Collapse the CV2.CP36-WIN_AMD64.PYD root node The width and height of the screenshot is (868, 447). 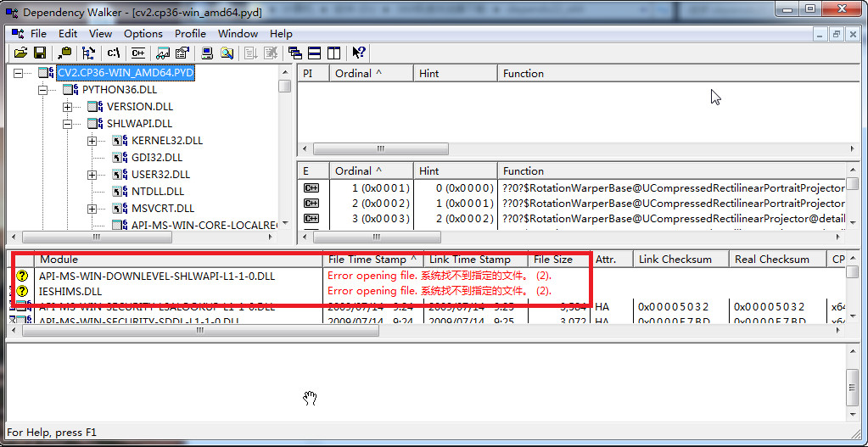[x=19, y=73]
